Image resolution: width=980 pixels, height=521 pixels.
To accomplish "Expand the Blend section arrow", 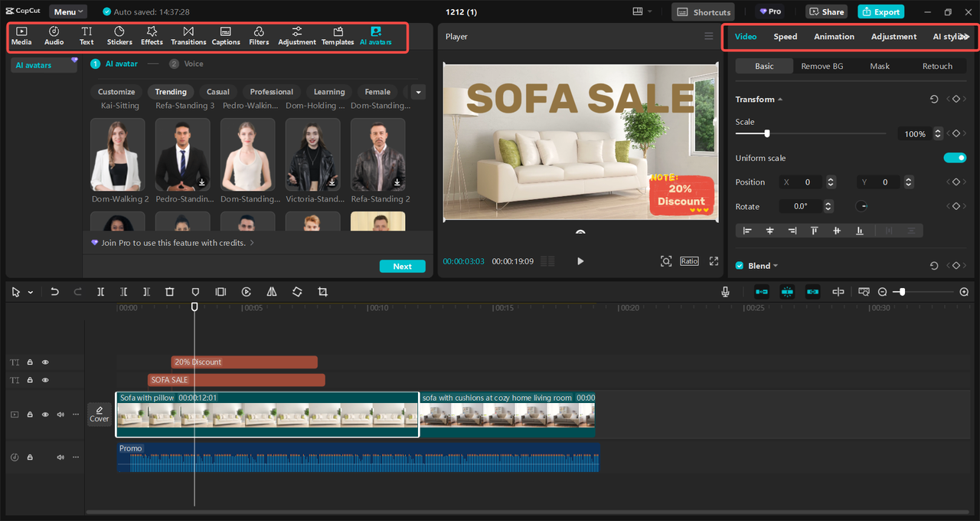I will click(776, 266).
